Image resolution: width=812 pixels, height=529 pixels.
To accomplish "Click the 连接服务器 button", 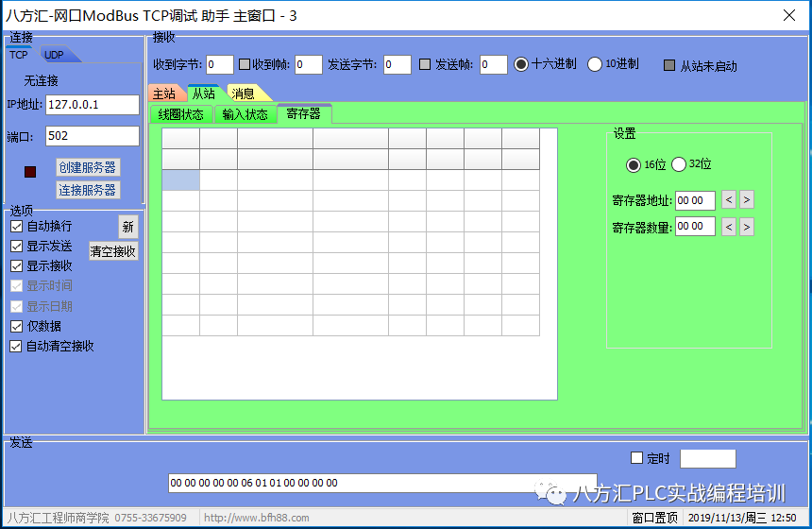I will (88, 190).
